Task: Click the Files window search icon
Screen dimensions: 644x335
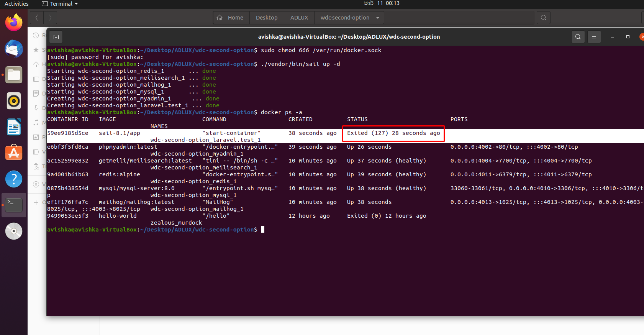Action: (543, 18)
